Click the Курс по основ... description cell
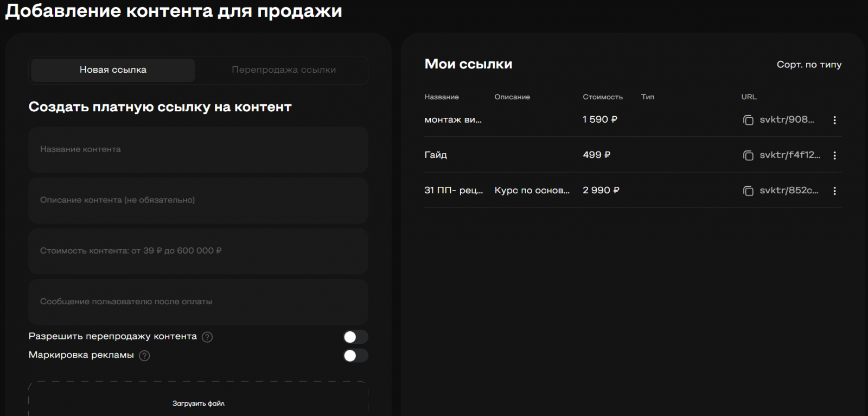 tap(532, 190)
